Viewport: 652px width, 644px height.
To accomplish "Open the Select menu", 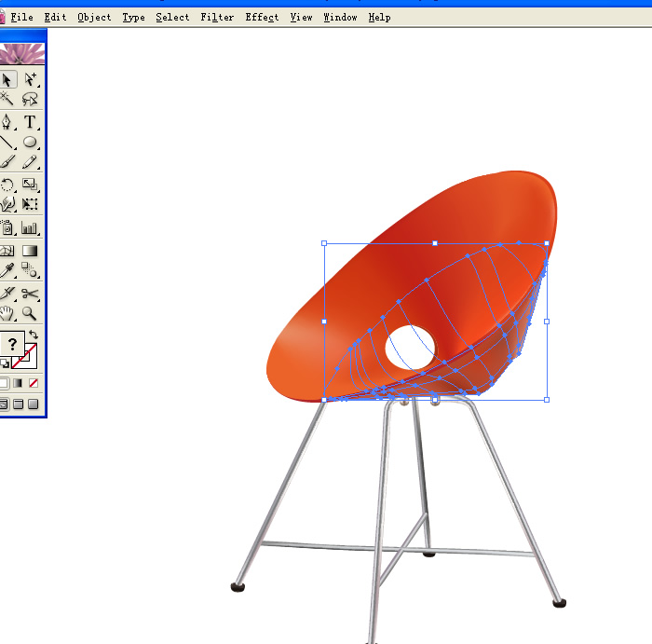I will point(172,17).
